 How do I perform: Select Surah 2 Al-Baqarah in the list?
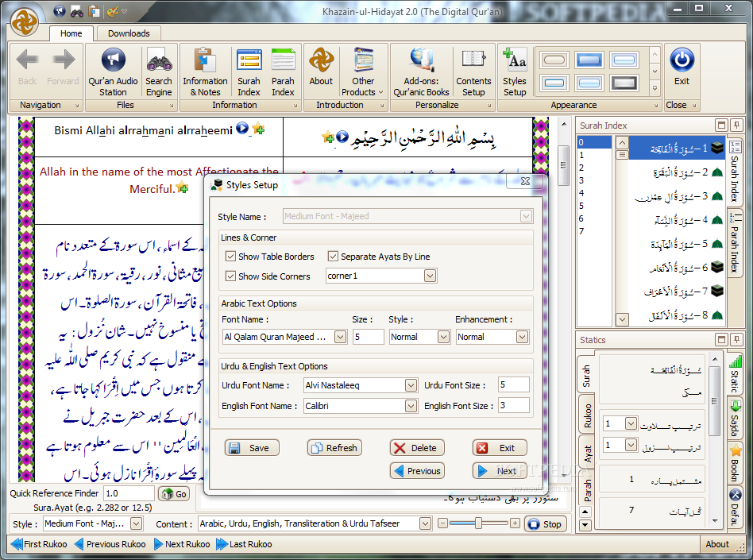pyautogui.click(x=677, y=172)
